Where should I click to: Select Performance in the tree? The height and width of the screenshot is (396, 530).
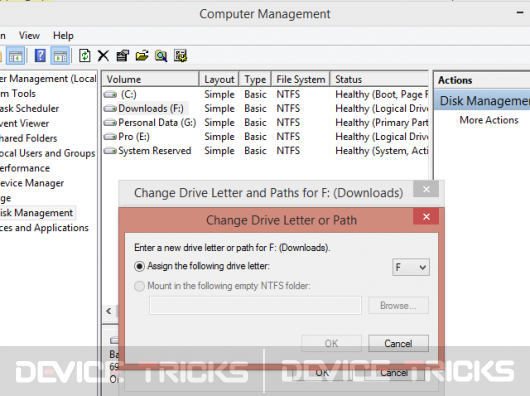[25, 168]
